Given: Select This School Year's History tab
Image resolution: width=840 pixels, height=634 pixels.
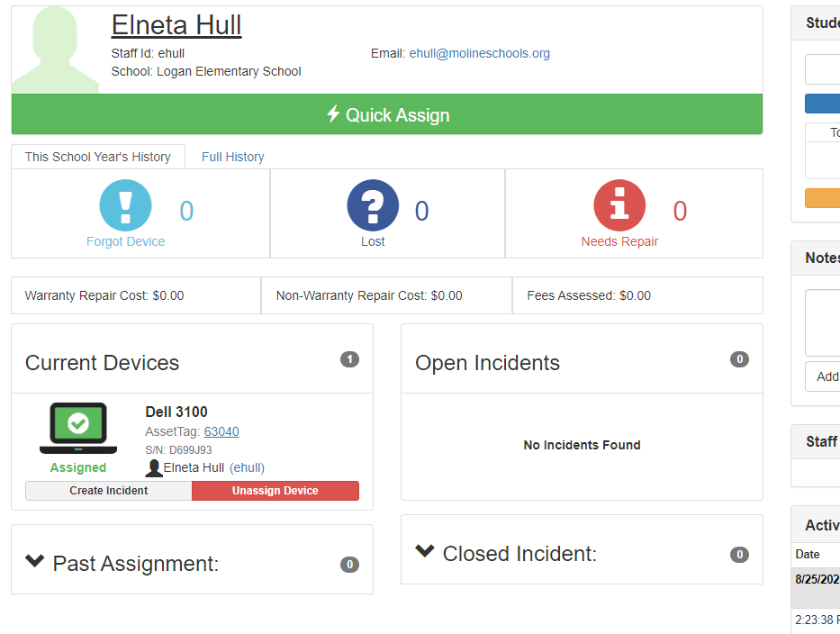Looking at the screenshot, I should point(98,157).
